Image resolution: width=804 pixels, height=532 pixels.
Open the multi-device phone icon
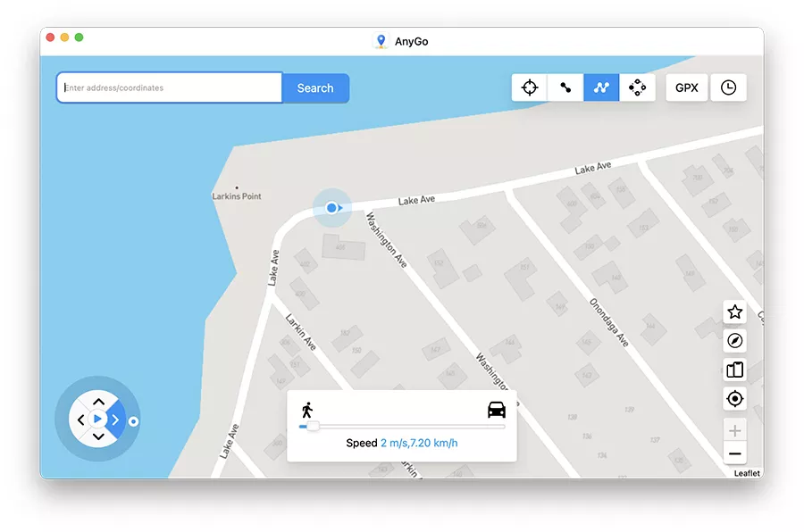coord(735,370)
